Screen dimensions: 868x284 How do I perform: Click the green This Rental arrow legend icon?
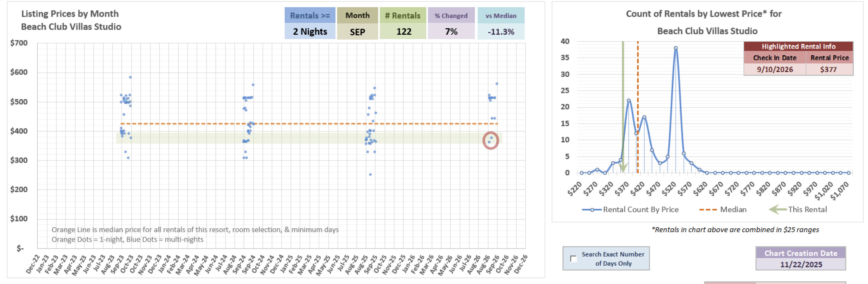pyautogui.click(x=777, y=209)
